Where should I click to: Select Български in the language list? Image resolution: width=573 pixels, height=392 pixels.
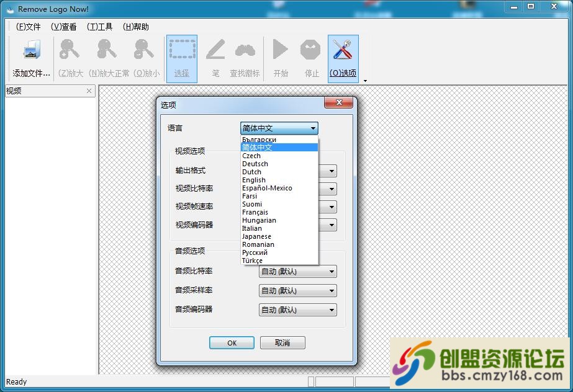(x=279, y=140)
